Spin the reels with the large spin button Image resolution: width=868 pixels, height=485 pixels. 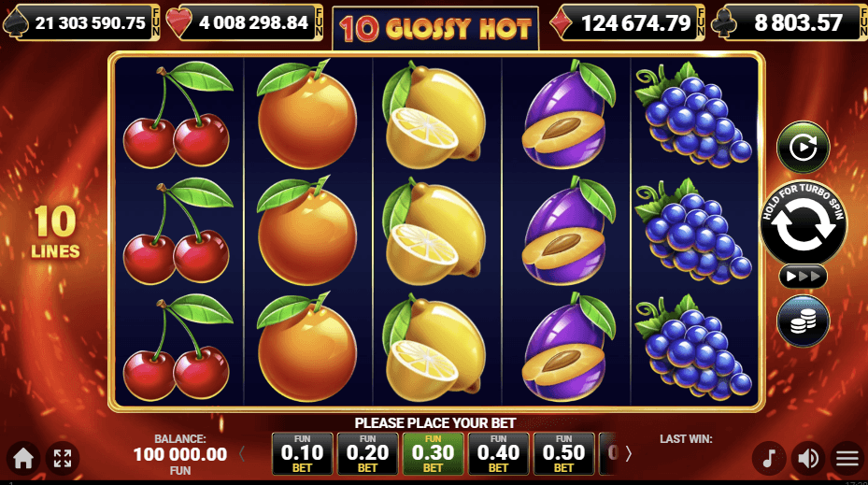pyautogui.click(x=803, y=223)
